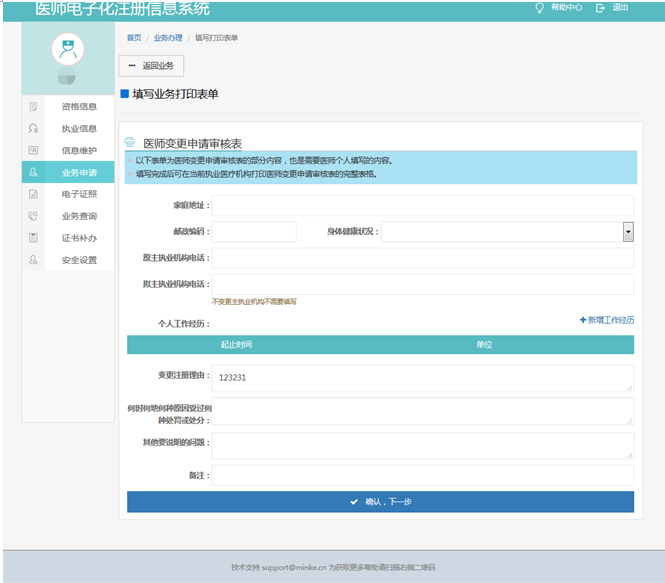Focus the 家庭地址 input field
This screenshot has height=583, width=665.
422,205
